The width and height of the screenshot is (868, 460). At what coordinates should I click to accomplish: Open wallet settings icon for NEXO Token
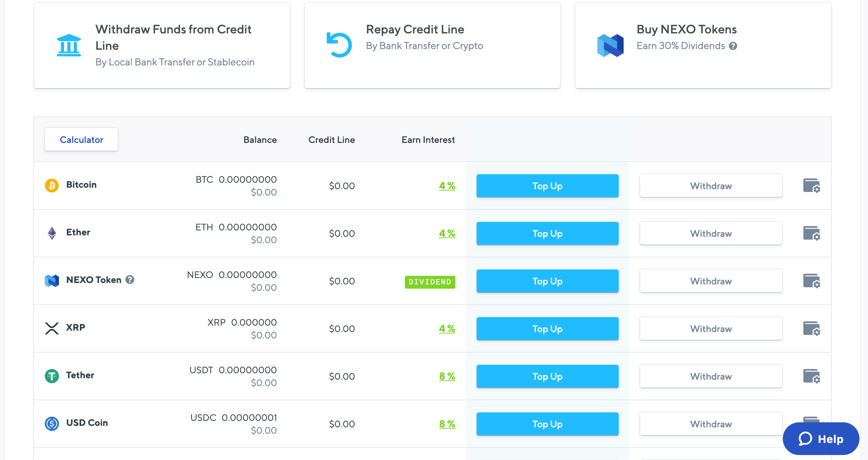[812, 281]
